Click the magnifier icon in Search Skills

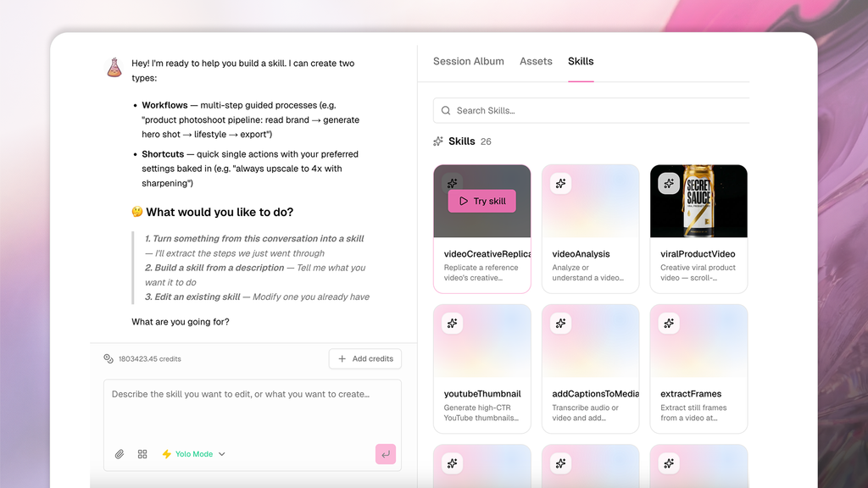(446, 110)
